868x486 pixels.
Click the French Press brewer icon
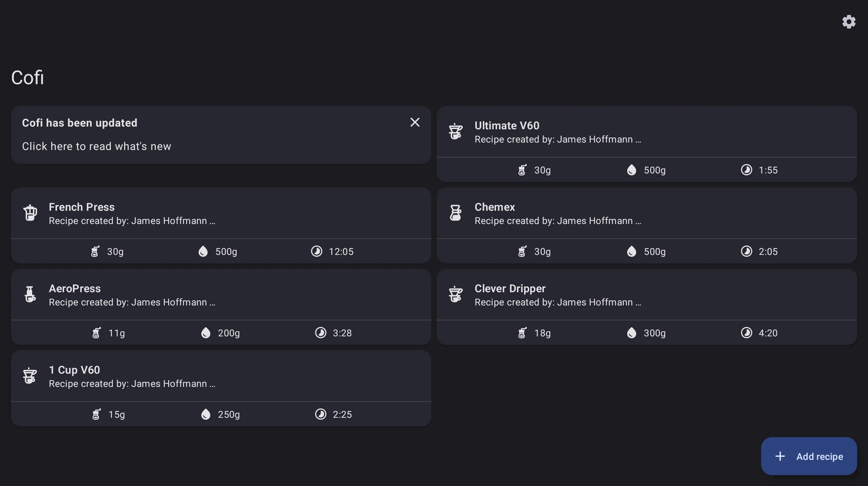30,213
